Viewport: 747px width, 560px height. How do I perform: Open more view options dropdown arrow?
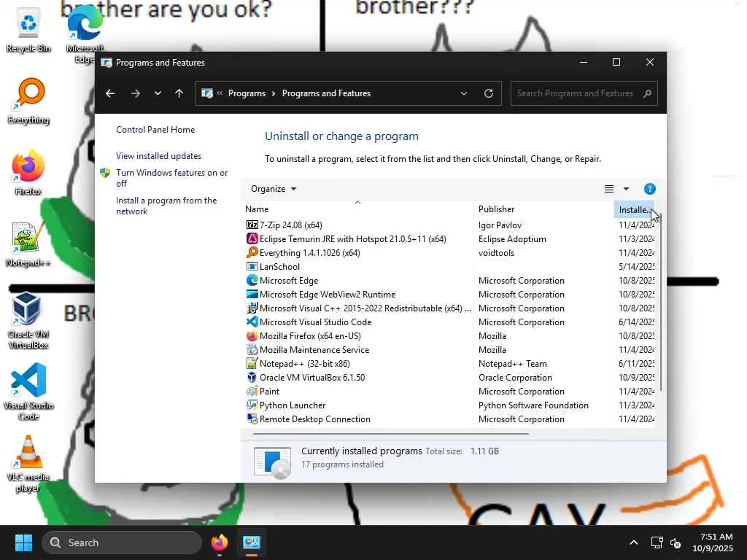[626, 189]
